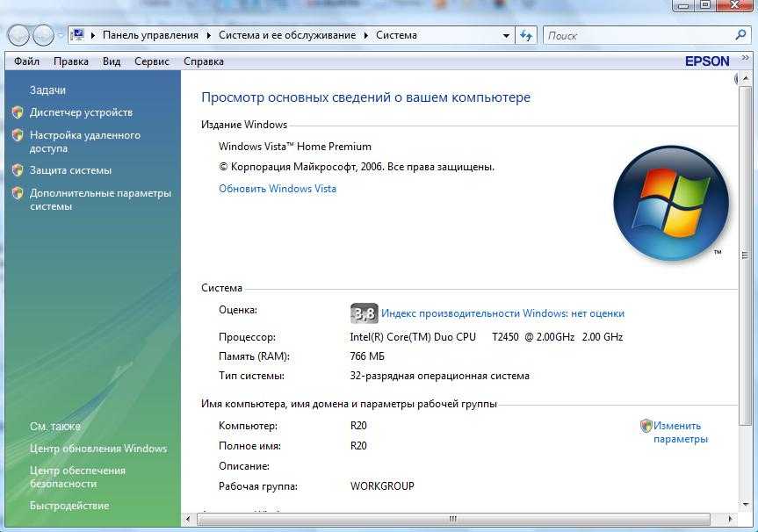Click horizontal scrollbar left arrow
The height and width of the screenshot is (532, 758).
click(x=188, y=520)
